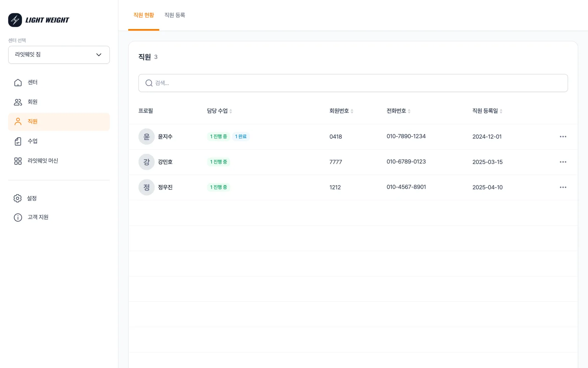Click registration date 2025-04-10
This screenshot has width=588, height=368.
pos(487,187)
